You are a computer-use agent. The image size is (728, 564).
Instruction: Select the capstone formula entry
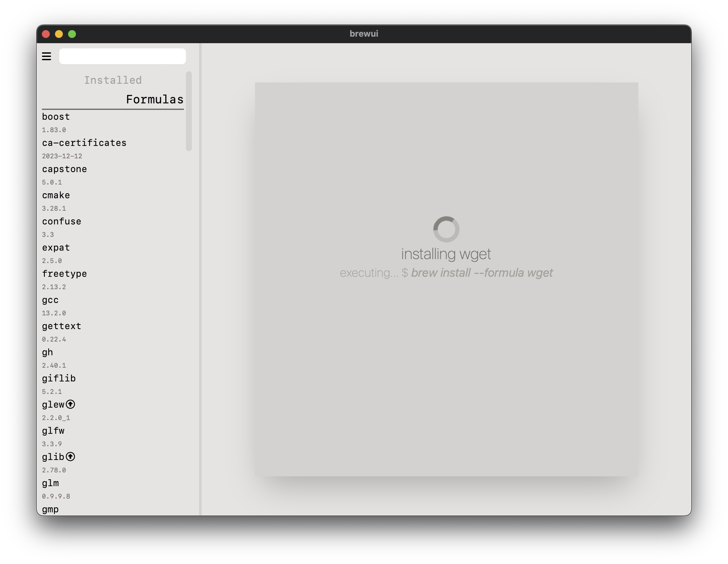(64, 169)
